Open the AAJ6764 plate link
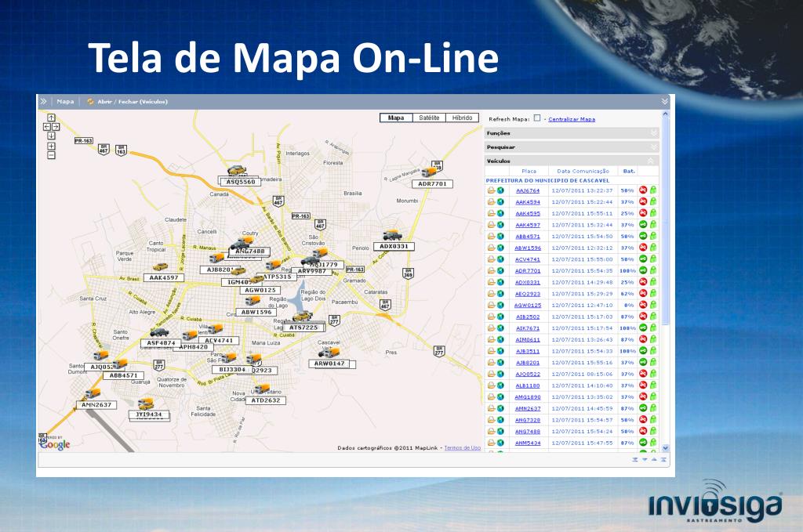Viewport: 803px width, 532px height. coord(528,190)
